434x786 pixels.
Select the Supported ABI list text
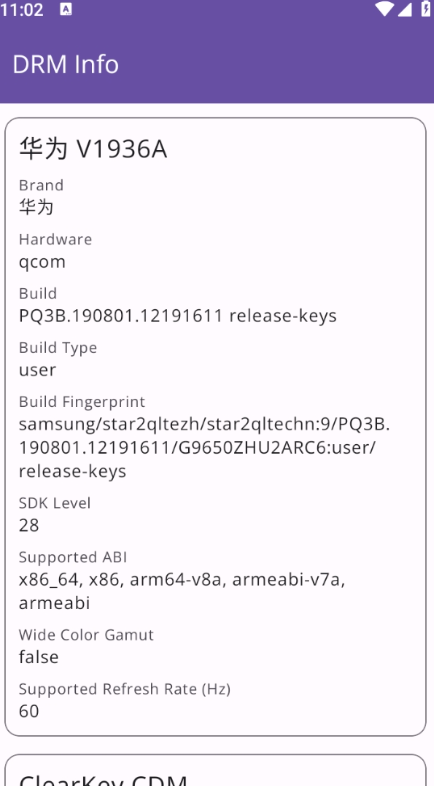point(182,591)
